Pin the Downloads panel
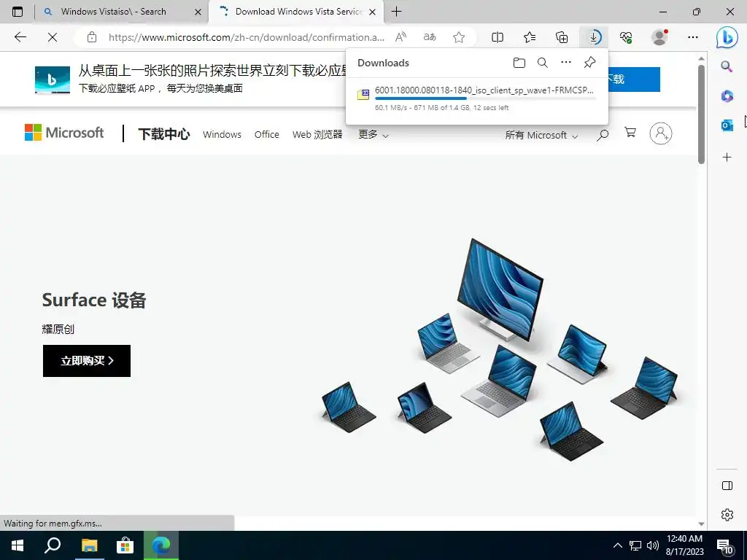 click(x=589, y=63)
